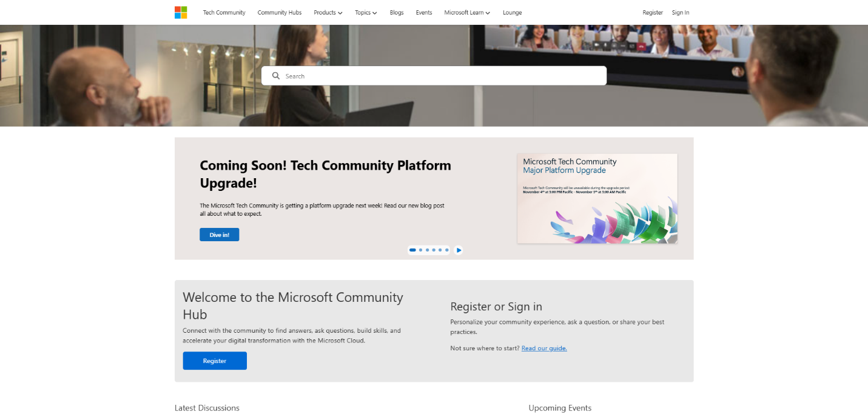This screenshot has width=868, height=417.
Task: Click the Dive in! button
Action: [x=219, y=235]
